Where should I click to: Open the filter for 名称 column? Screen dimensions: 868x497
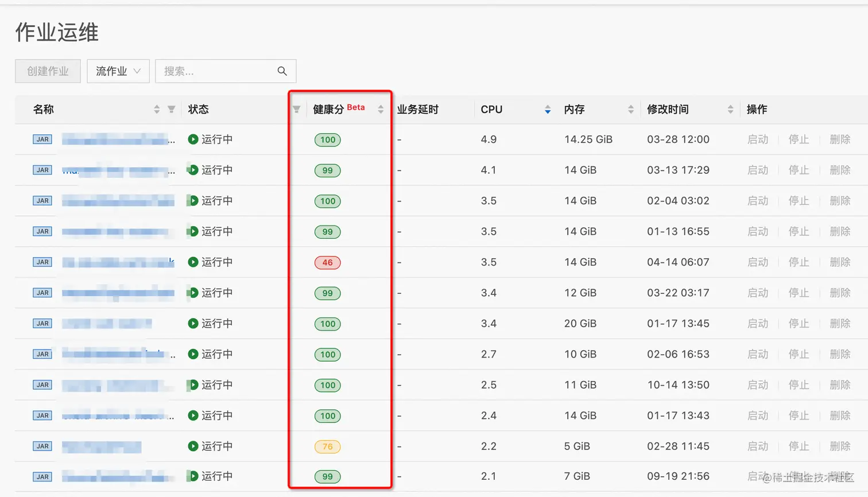point(171,109)
